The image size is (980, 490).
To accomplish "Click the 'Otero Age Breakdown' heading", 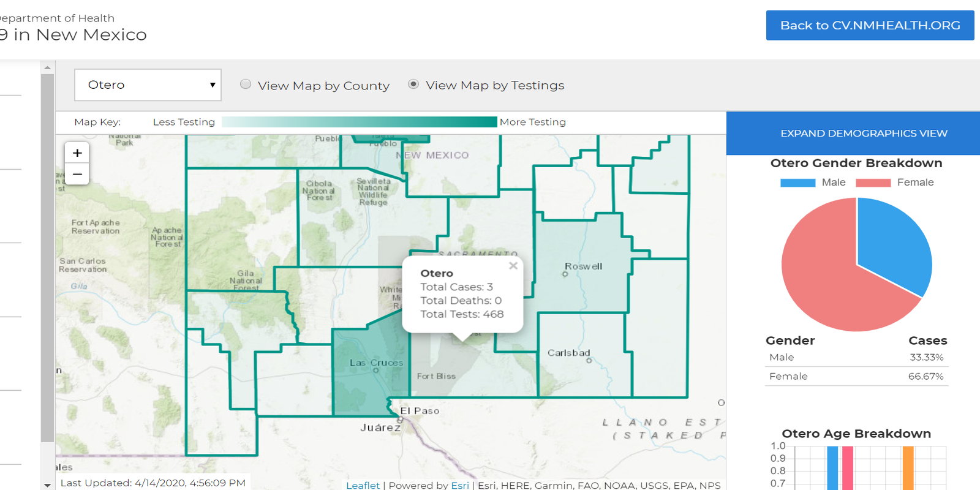I will [856, 434].
